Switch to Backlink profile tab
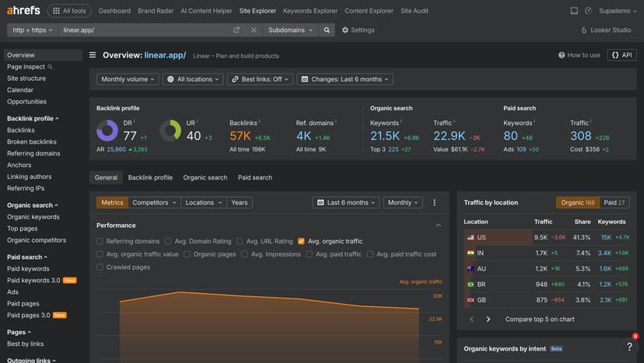The width and height of the screenshot is (644, 363). point(150,177)
